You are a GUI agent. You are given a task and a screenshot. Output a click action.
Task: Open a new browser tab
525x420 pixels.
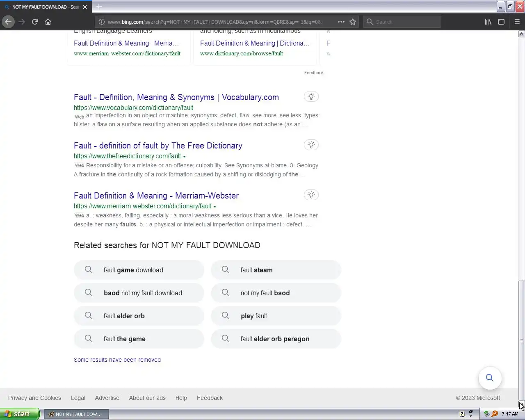[99, 7]
